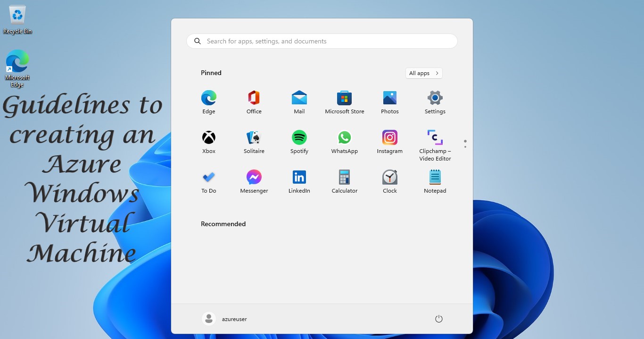Click the Power button icon
644x339 pixels.
click(438, 319)
